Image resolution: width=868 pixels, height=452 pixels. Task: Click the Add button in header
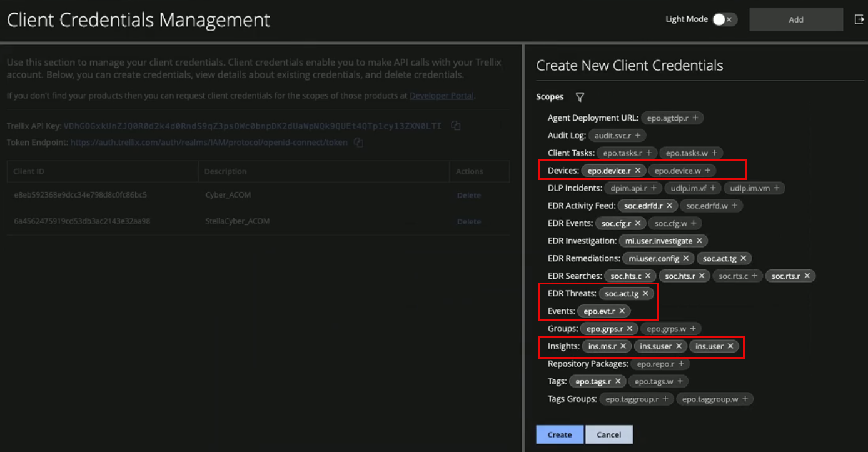(795, 19)
